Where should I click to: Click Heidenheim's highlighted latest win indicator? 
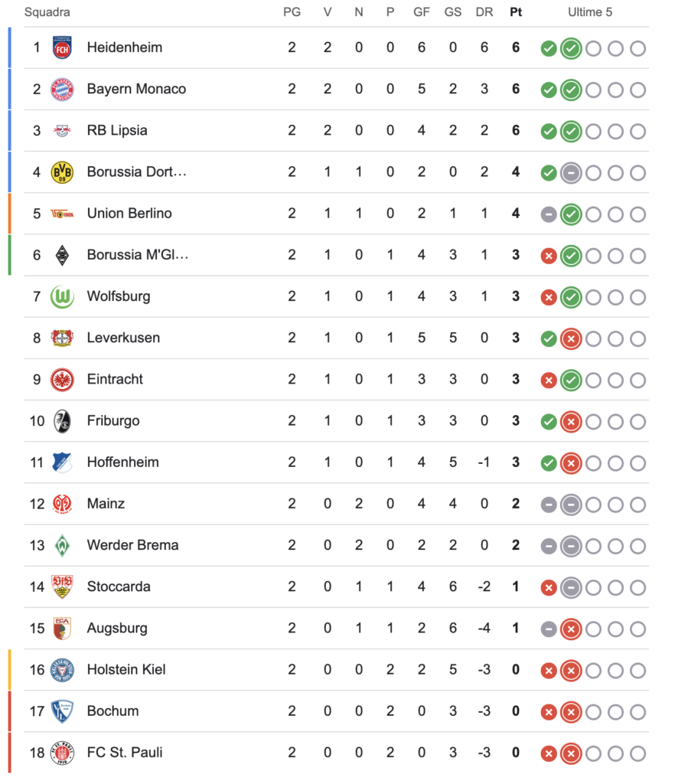point(571,48)
